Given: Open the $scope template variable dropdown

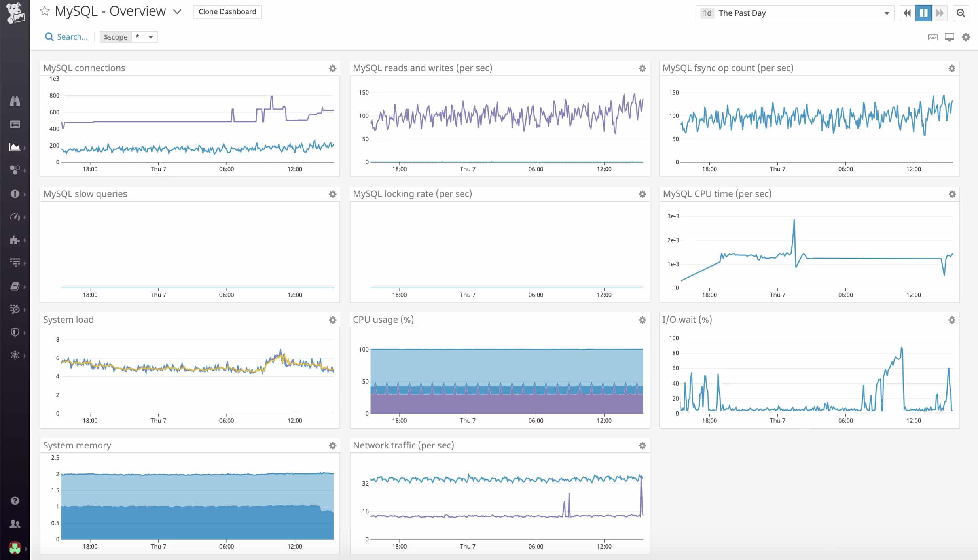Looking at the screenshot, I should point(150,36).
